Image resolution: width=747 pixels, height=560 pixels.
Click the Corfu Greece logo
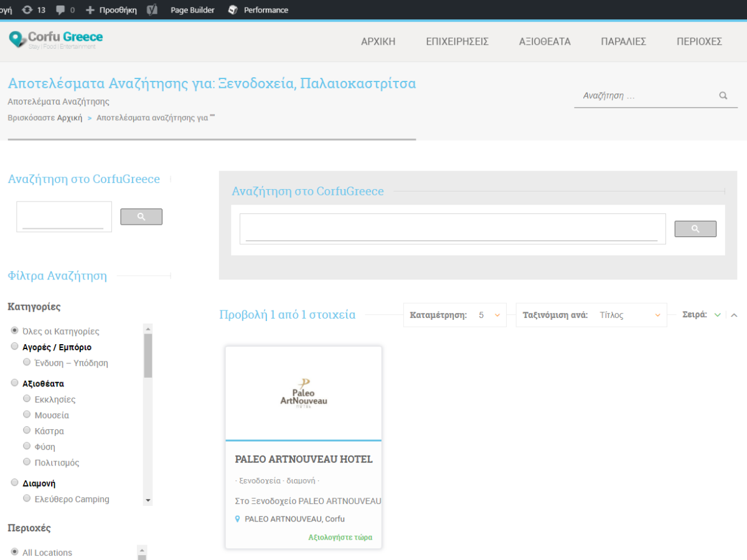(x=56, y=39)
